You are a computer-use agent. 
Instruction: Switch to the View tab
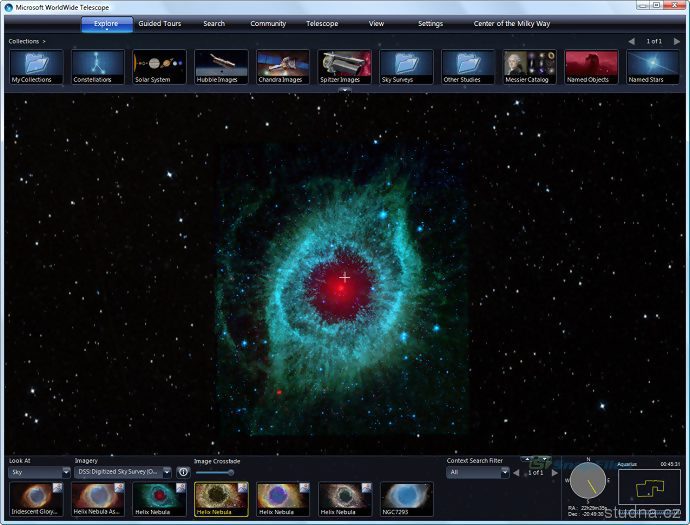[x=376, y=24]
